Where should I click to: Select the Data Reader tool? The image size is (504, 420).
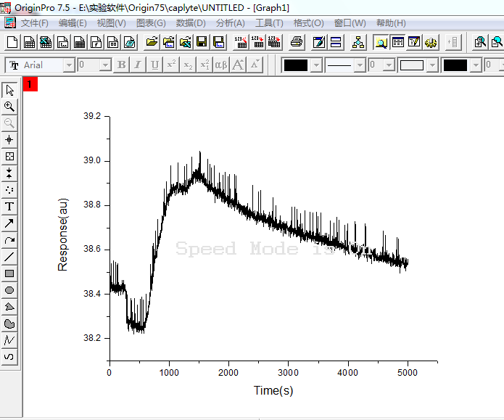9,156
